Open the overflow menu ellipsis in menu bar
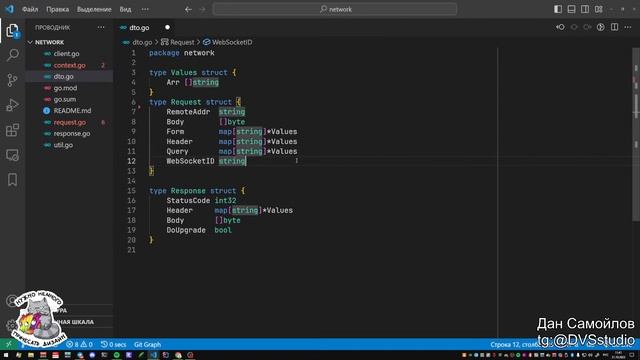 tap(145, 9)
